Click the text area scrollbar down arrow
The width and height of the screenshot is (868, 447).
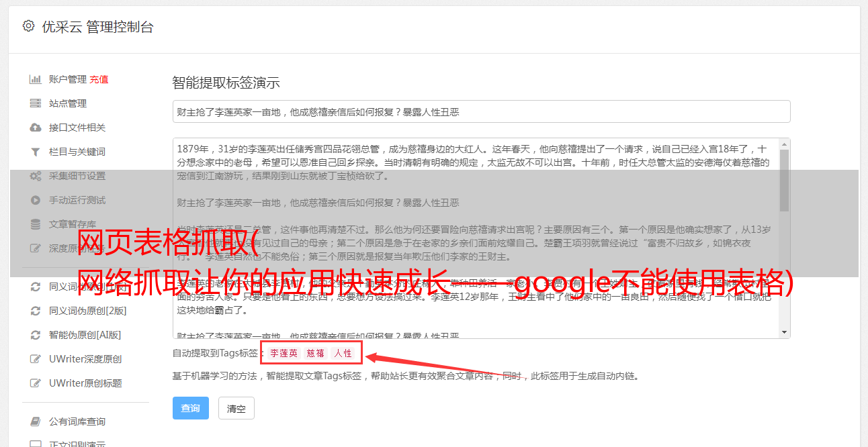tap(784, 332)
